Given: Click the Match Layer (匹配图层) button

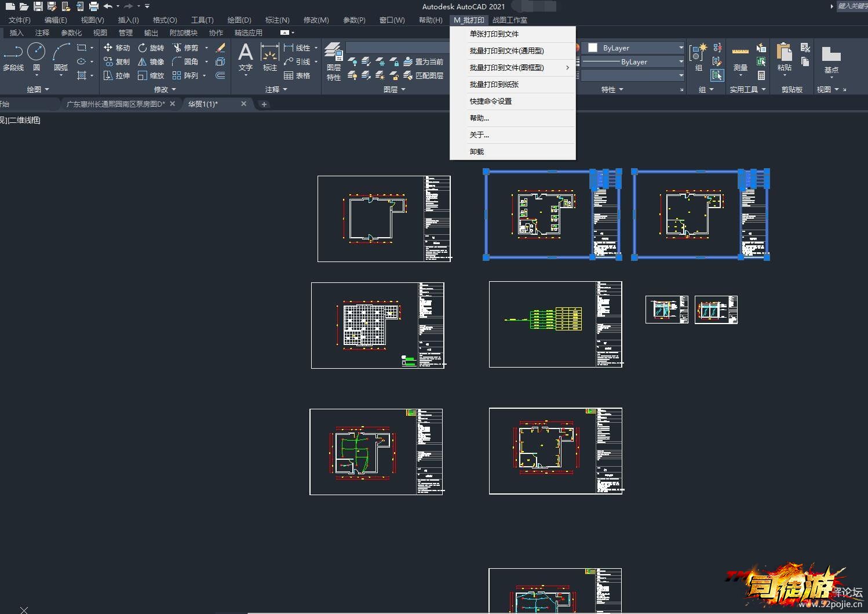Looking at the screenshot, I should coord(423,75).
